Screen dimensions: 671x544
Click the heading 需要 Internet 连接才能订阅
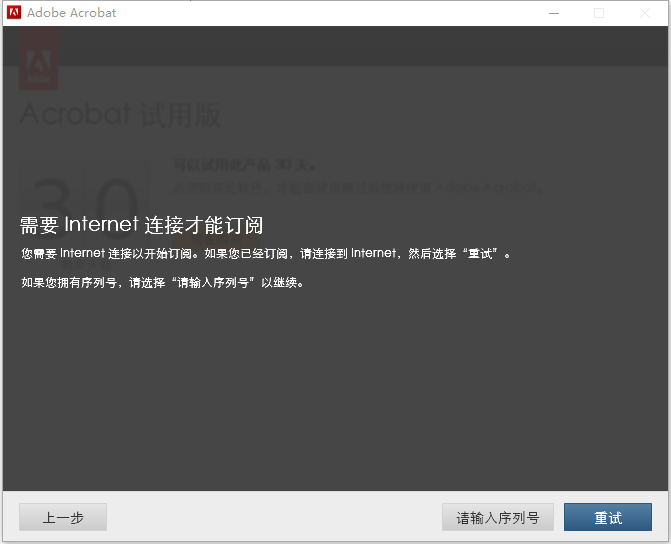coord(142,225)
